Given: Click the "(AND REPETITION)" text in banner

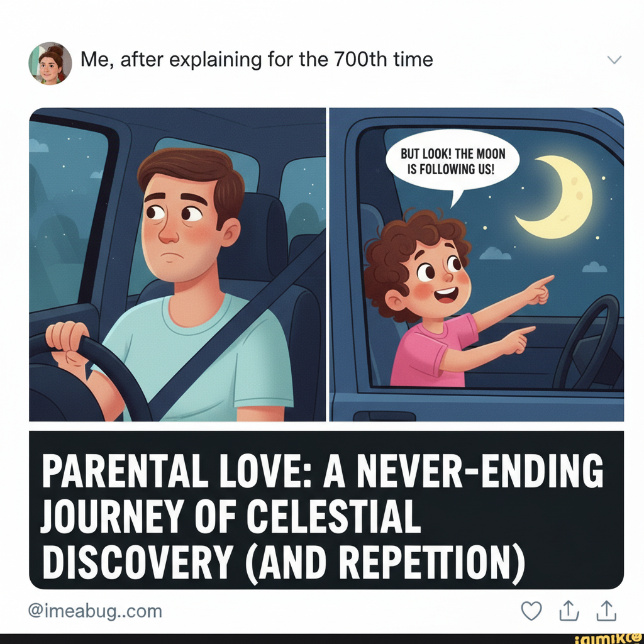Looking at the screenshot, I should [382, 558].
